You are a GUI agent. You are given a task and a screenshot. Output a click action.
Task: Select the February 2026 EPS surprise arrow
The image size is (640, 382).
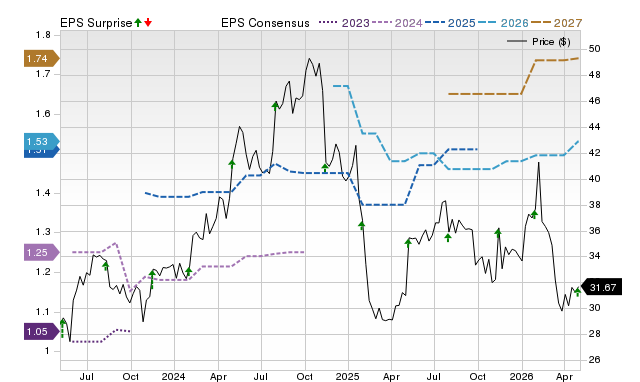tap(534, 214)
